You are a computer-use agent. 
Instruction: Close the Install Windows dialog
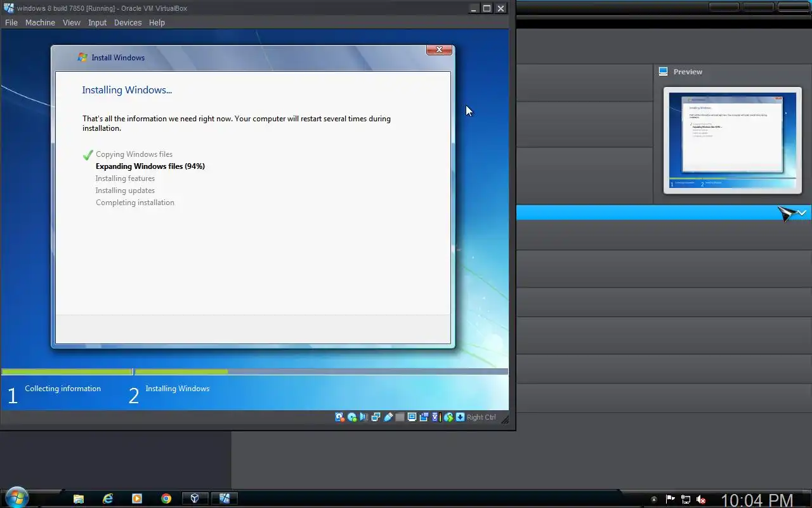tap(439, 50)
